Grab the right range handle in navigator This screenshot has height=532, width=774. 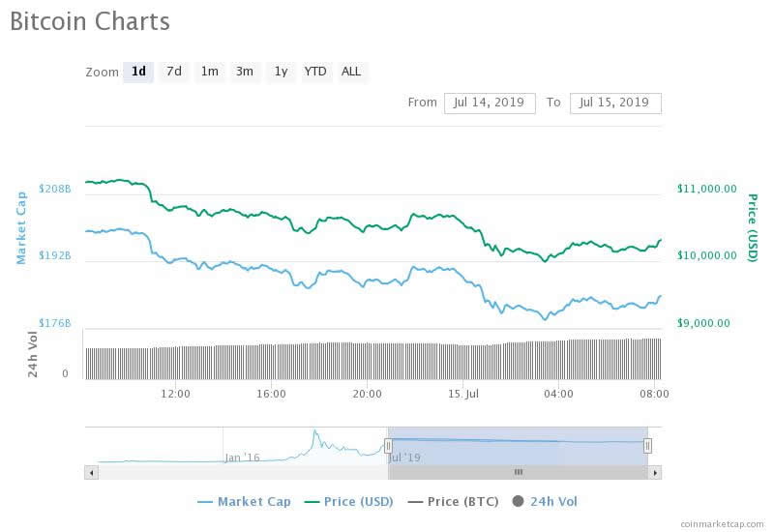click(647, 446)
